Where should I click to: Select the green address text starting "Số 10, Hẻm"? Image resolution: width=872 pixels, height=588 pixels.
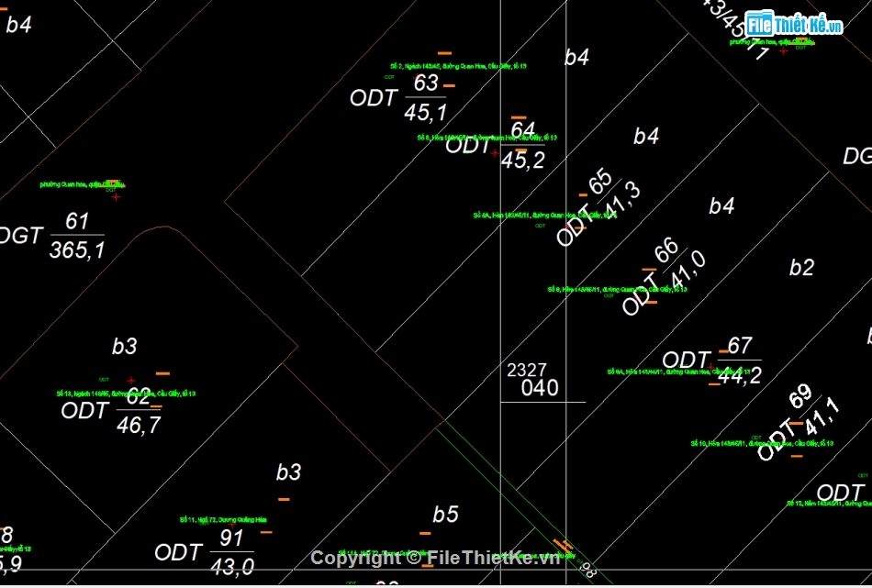(762, 443)
